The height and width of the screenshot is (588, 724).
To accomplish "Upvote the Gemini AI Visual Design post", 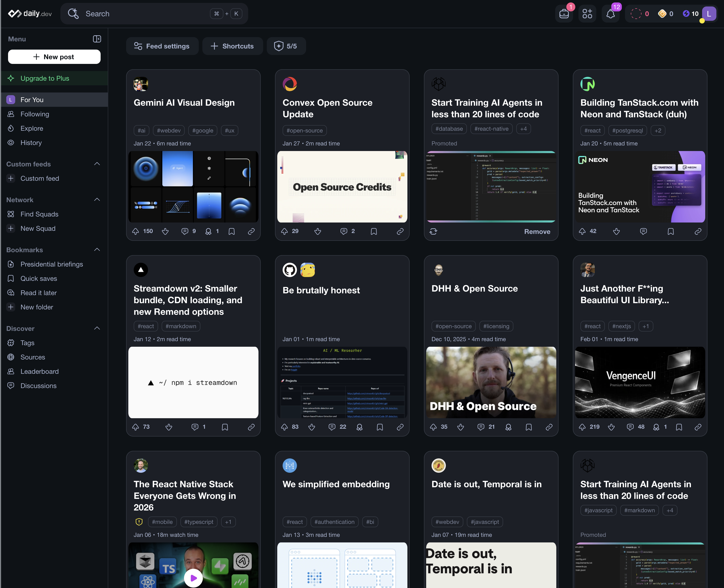I will 135,231.
